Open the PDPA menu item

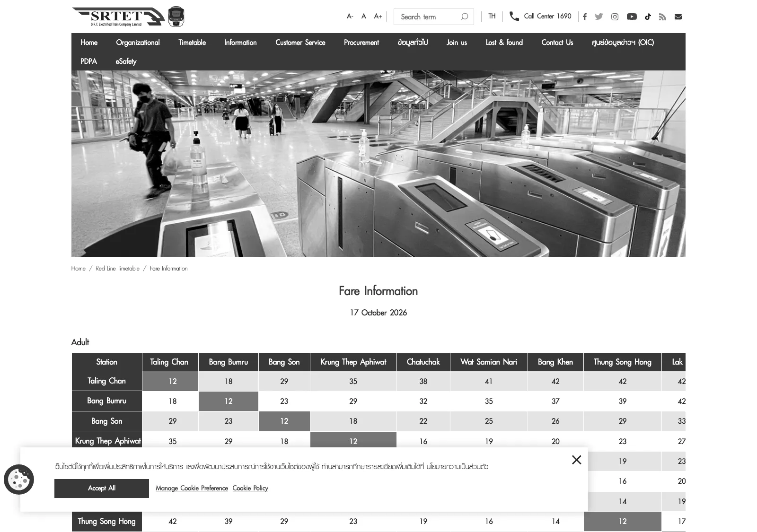click(88, 61)
